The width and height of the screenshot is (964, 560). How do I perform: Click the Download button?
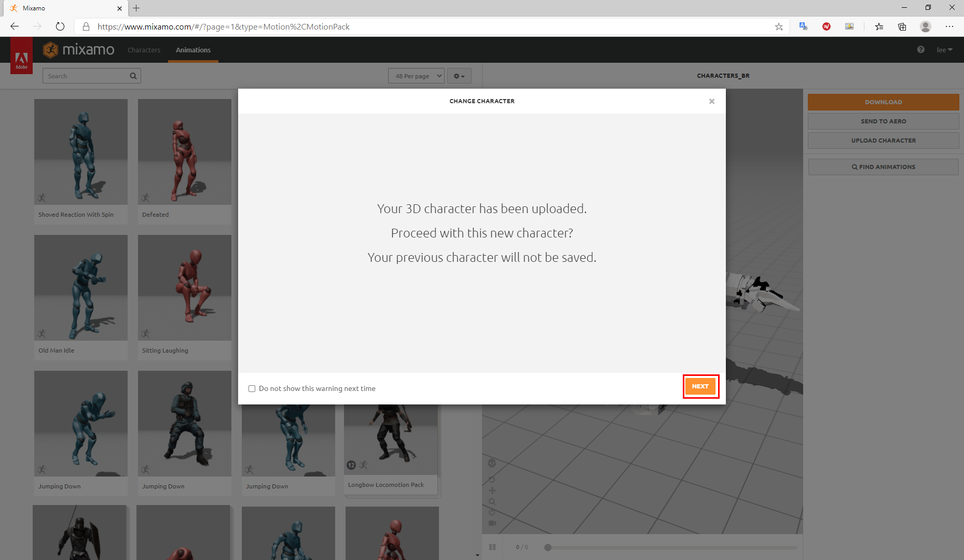coord(883,102)
